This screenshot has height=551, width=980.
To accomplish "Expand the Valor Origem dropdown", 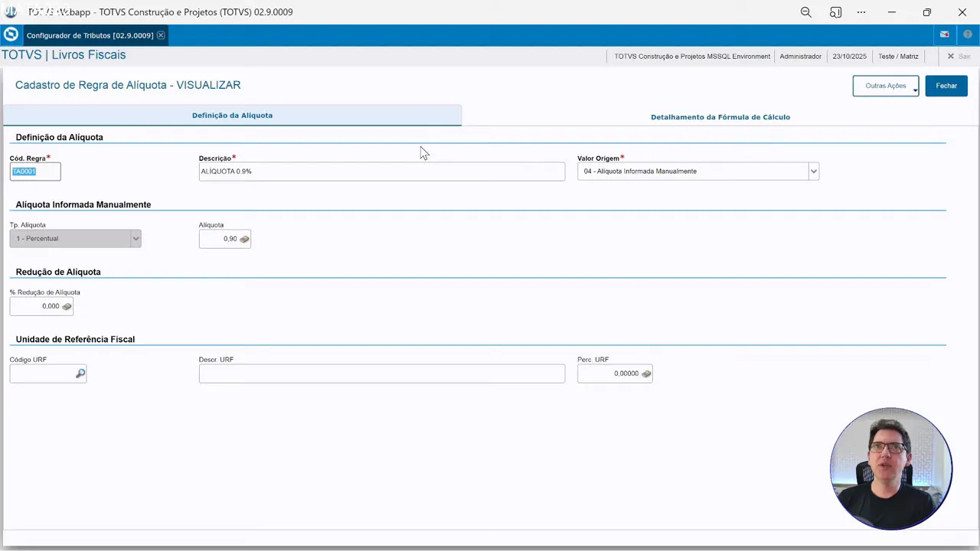I will pos(813,171).
